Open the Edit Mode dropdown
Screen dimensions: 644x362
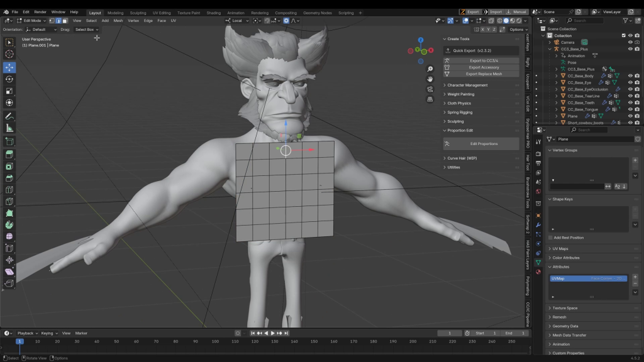coord(31,21)
